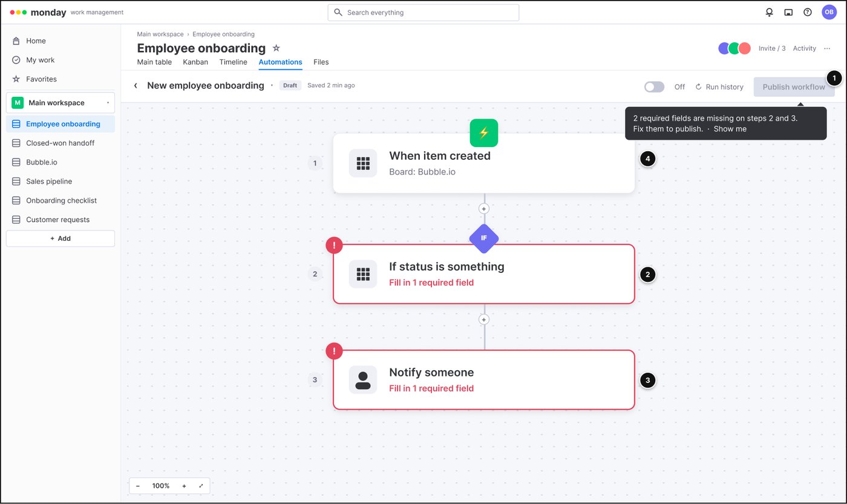The height and width of the screenshot is (504, 847).
Task: Go back using the left chevron arrow
Action: click(x=136, y=86)
